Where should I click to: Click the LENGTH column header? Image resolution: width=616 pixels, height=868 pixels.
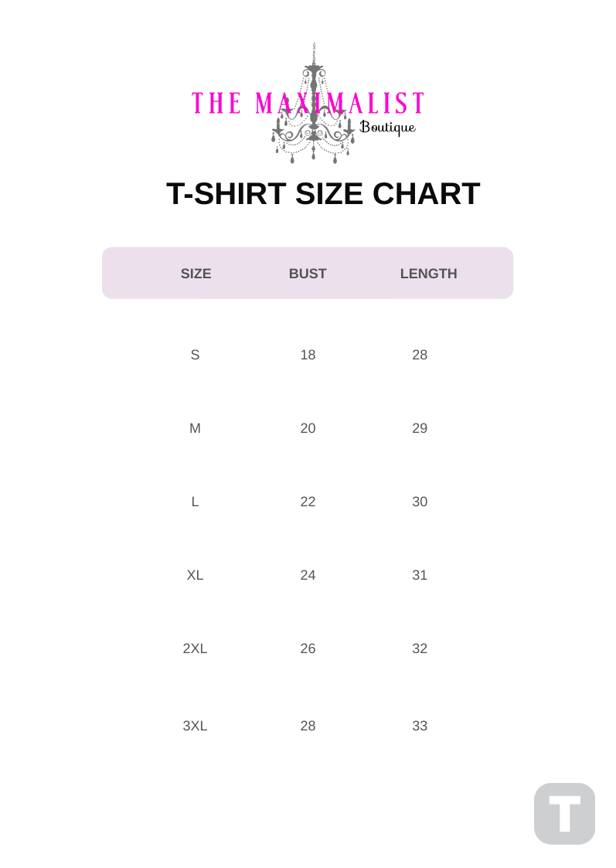pos(428,274)
